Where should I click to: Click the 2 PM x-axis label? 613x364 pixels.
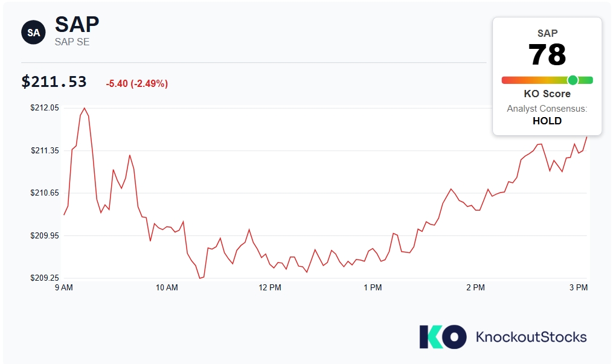tap(475, 287)
